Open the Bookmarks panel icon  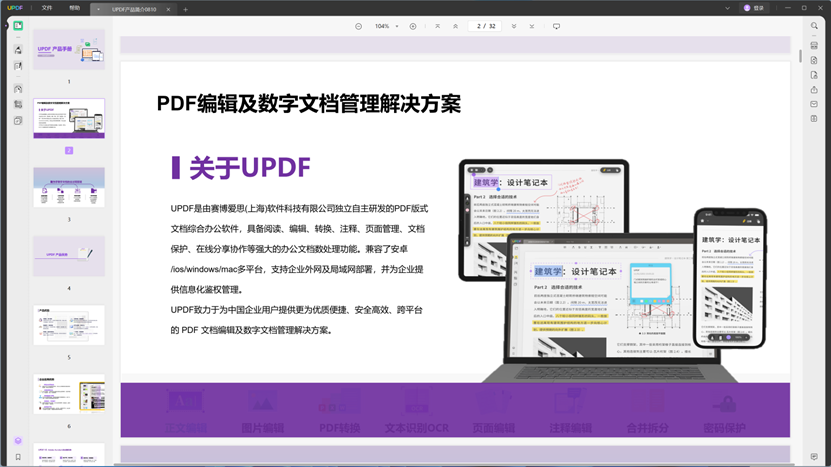point(18,457)
